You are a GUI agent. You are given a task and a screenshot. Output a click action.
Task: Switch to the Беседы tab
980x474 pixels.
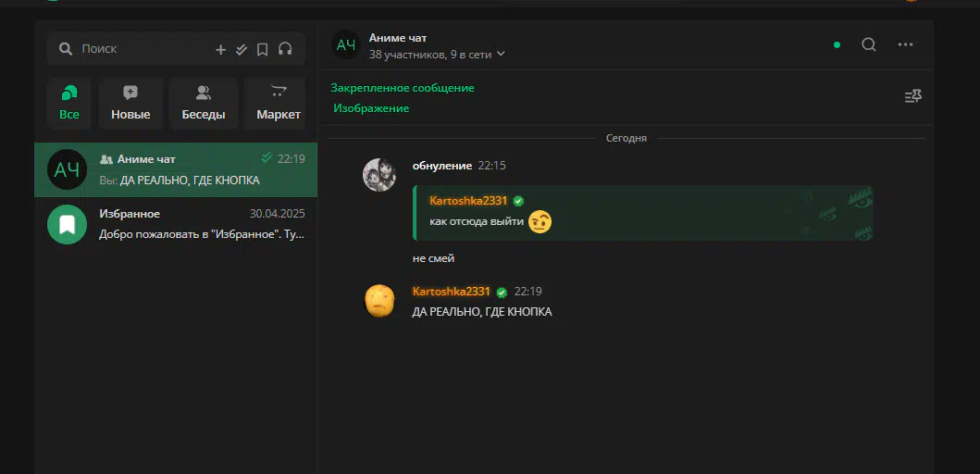204,103
